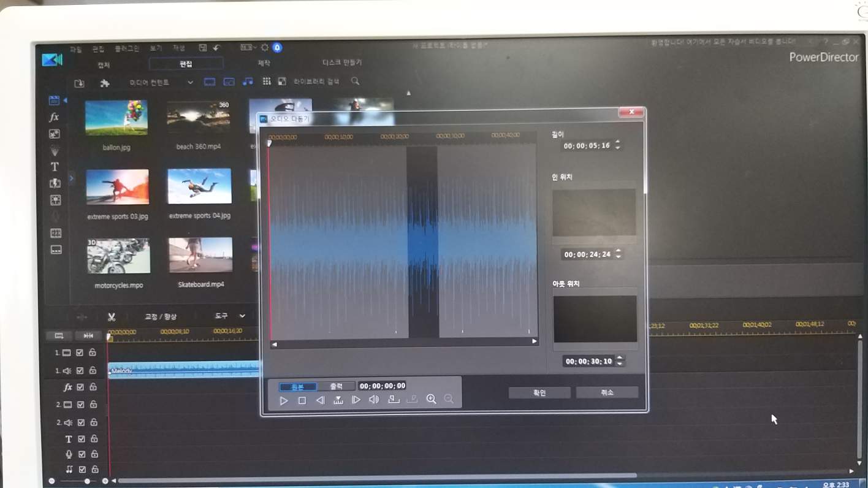Disable audio track 1 checkbox

tap(80, 370)
